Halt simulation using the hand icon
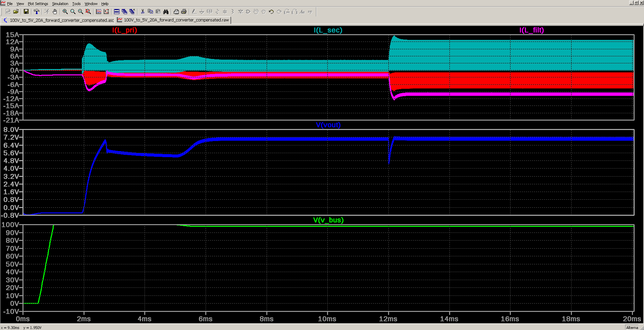Viewport: 644px width, 330px height. pos(55,12)
